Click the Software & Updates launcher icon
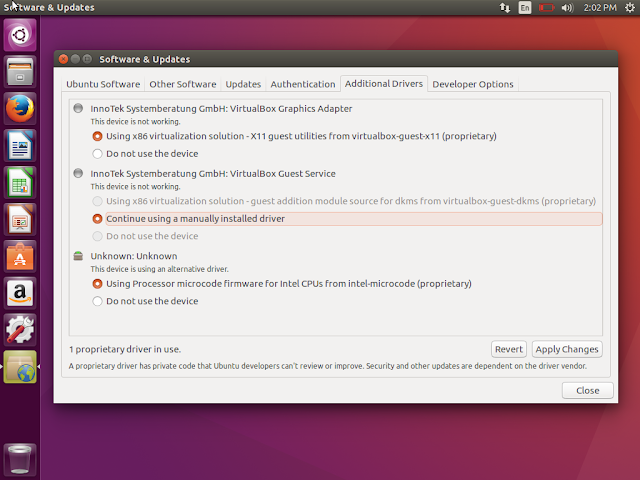Viewport: 640px width, 480px height. click(20, 367)
